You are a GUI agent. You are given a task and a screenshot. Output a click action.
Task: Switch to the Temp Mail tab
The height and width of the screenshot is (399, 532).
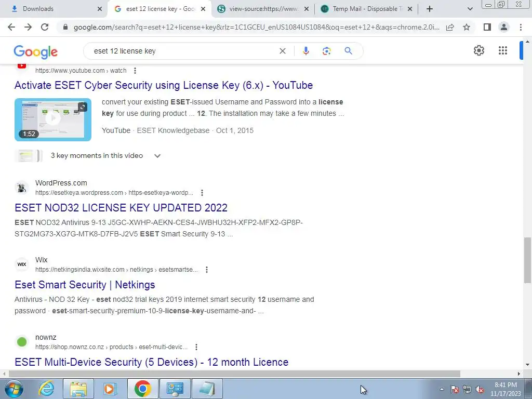click(366, 9)
